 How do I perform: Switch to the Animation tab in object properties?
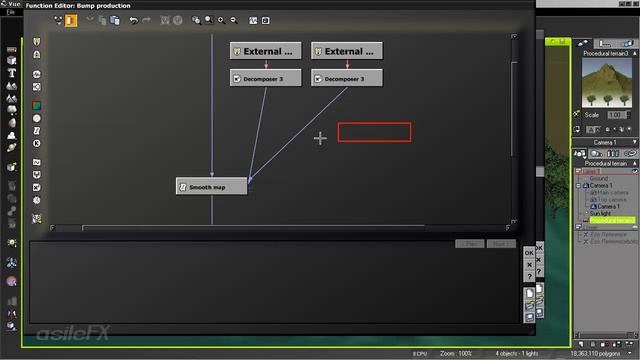(626, 43)
